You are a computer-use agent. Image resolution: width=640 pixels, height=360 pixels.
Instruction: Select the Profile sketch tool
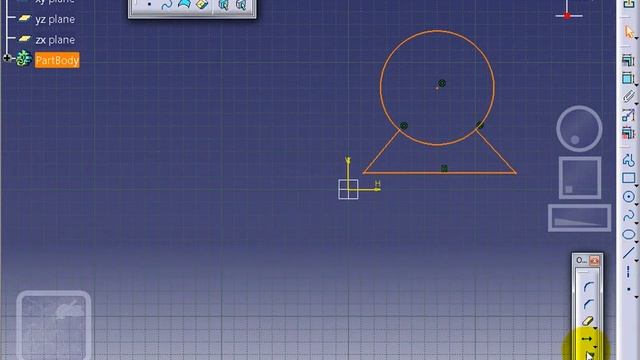tap(628, 160)
